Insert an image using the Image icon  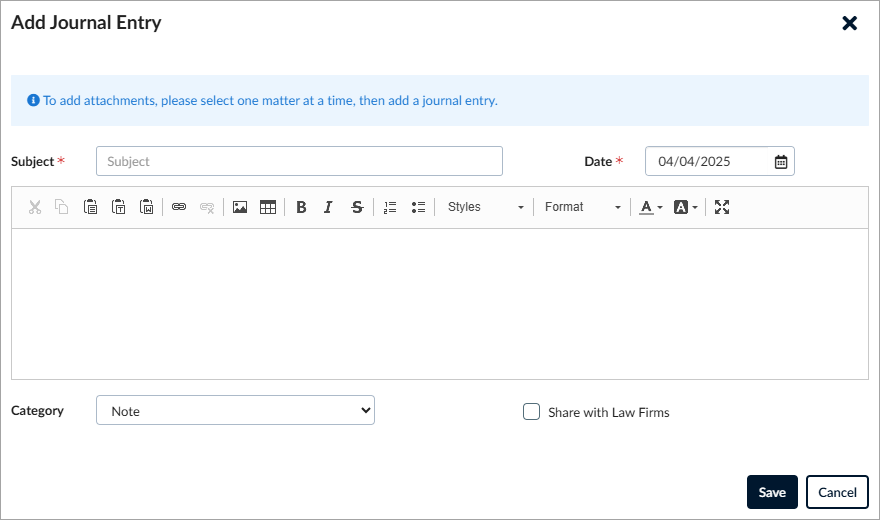coord(240,207)
